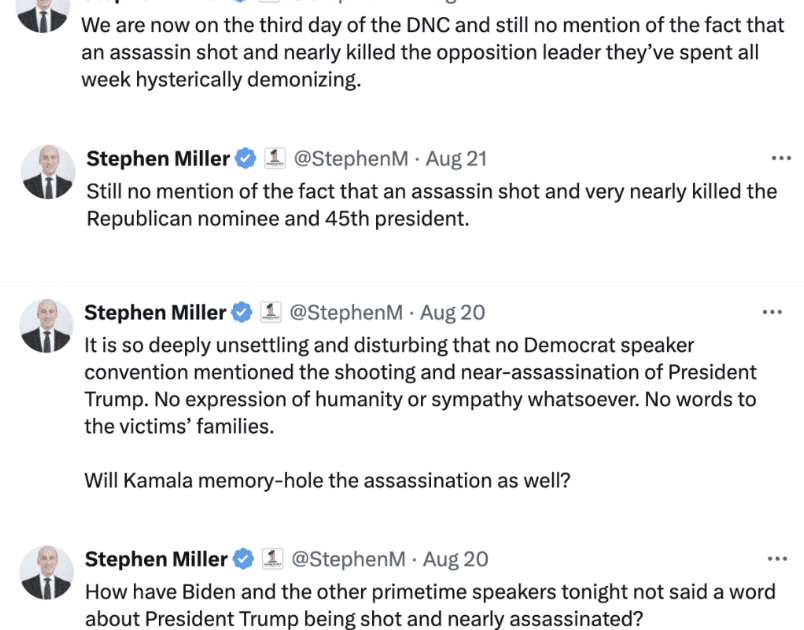This screenshot has height=630, width=804.
Task: Click the verified badge on the Biden primetime tweet
Action: point(243,559)
